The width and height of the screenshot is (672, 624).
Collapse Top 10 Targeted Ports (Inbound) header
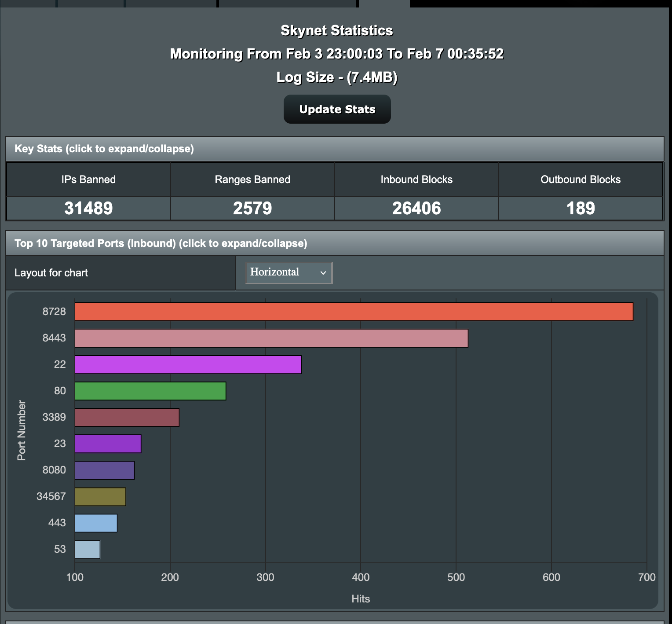[x=335, y=243]
